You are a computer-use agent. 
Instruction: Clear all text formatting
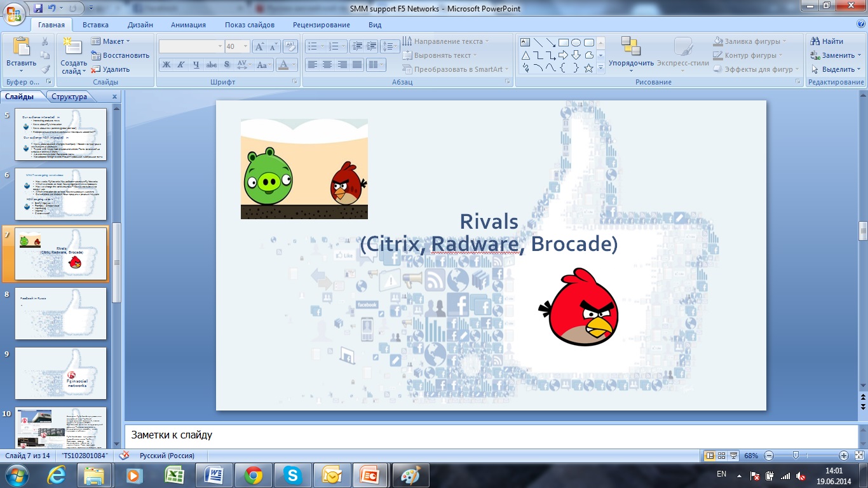(x=290, y=46)
